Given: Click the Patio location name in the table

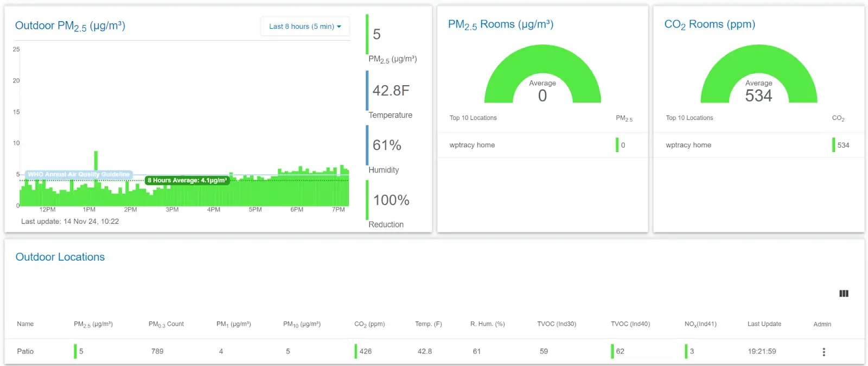Looking at the screenshot, I should pos(25,351).
